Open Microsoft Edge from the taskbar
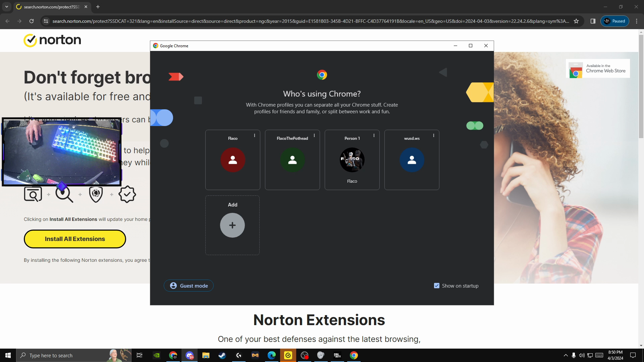 pyautogui.click(x=272, y=355)
